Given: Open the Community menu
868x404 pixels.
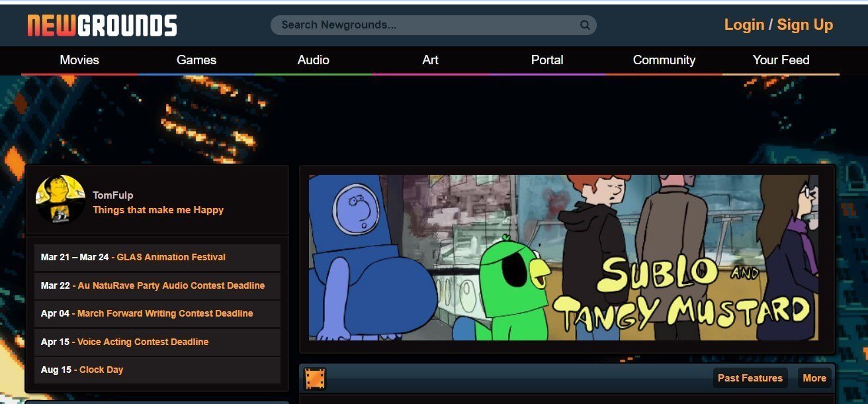Looking at the screenshot, I should coord(664,60).
